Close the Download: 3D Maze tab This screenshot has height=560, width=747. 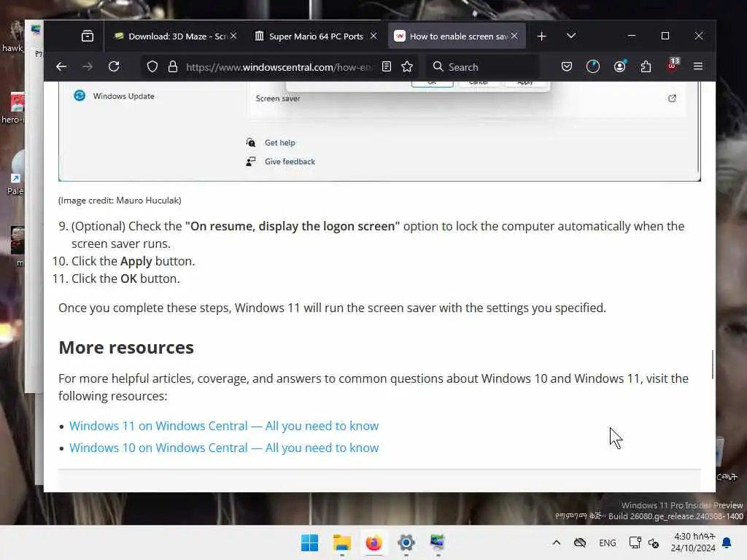click(233, 36)
